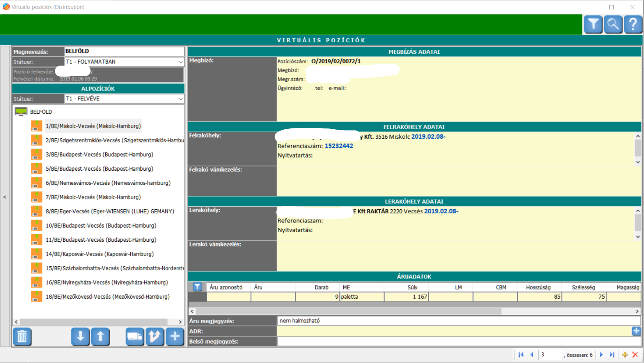Click position number O/2019/02/0072/1
Viewport: 644px width, 363px height.
336,61
